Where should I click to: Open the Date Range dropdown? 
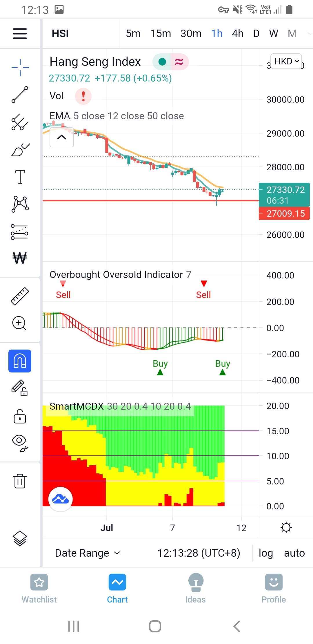pyautogui.click(x=88, y=553)
